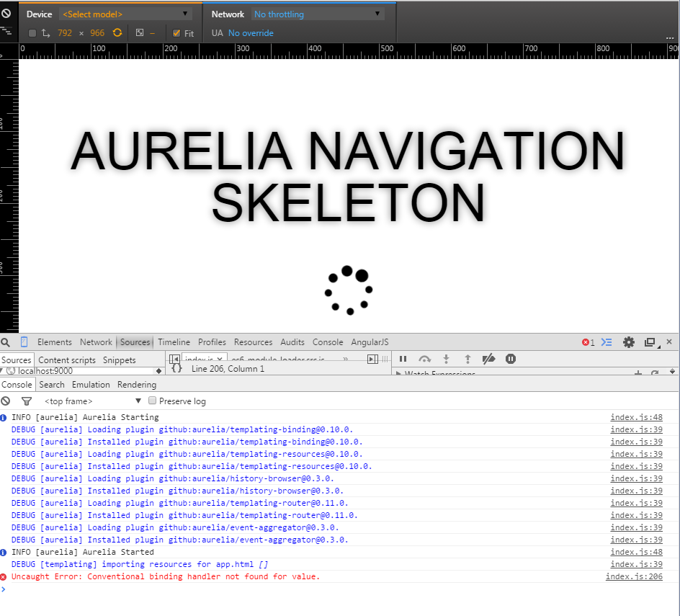Select the drawer Emulation tab
This screenshot has height=616, width=680.
[x=91, y=385]
